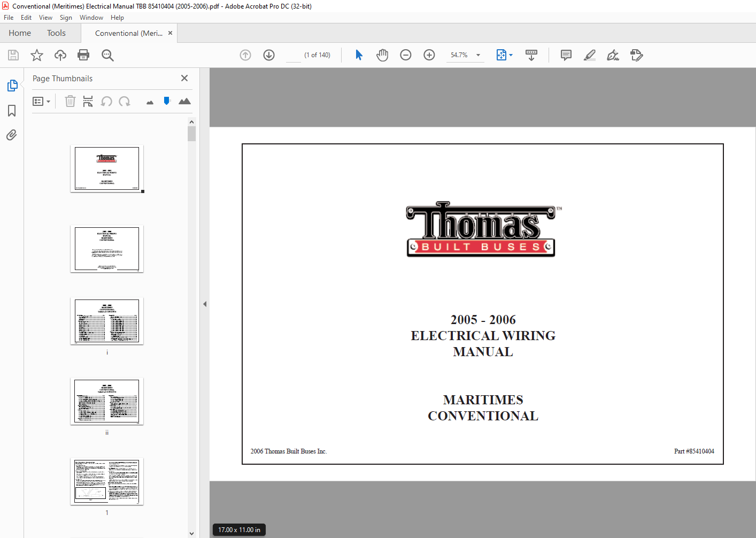Viewport: 756px width, 538px height.
Task: Select the second page thumbnail
Action: pos(107,249)
